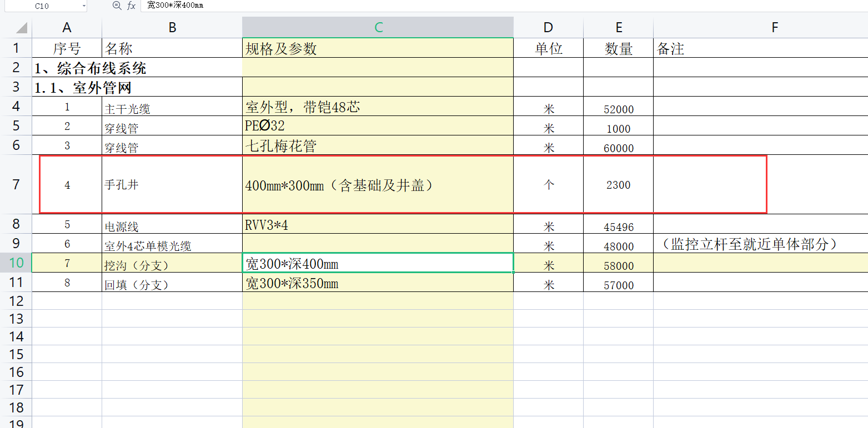Image resolution: width=868 pixels, height=428 pixels.
Task: Click the 序号 header cell
Action: tap(67, 48)
